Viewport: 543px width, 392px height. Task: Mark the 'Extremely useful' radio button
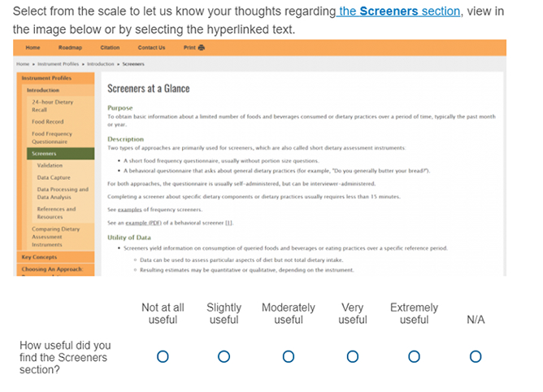414,356
